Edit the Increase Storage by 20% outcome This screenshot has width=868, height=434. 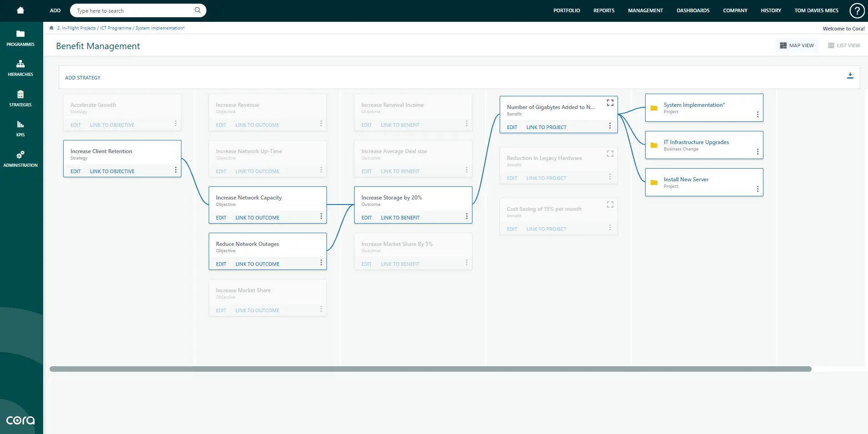pyautogui.click(x=366, y=218)
